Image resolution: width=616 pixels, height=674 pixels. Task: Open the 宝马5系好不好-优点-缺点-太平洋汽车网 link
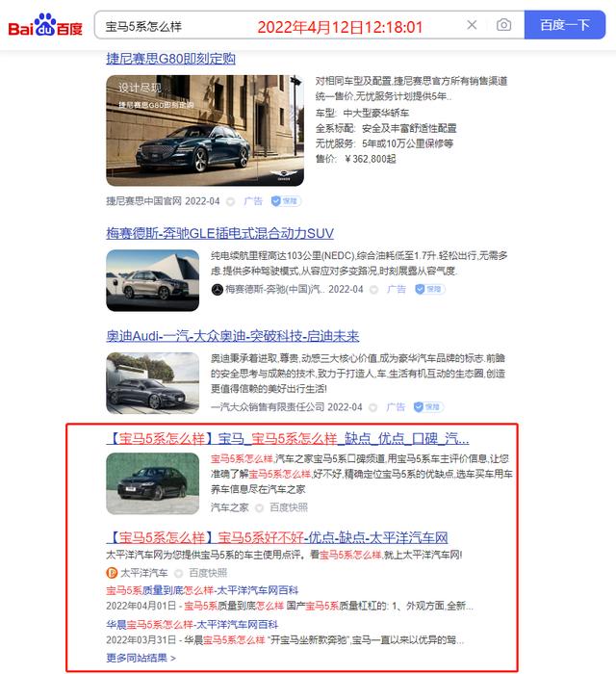[x=277, y=537]
